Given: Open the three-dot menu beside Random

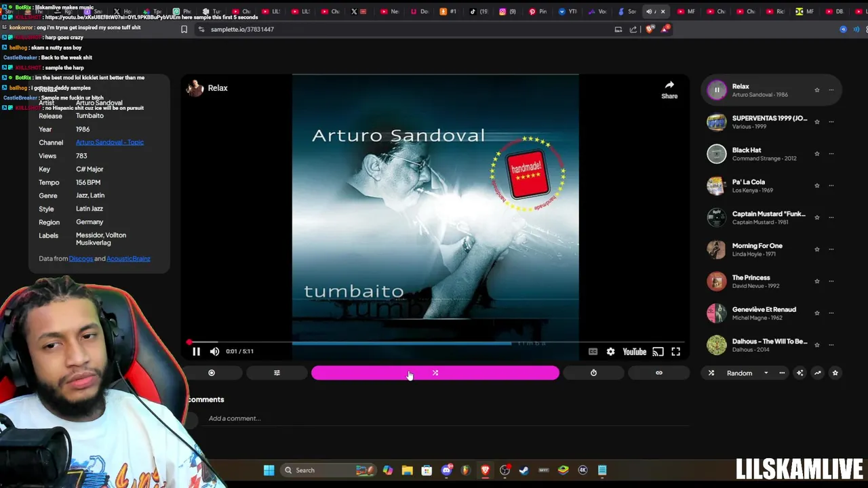Looking at the screenshot, I should pyautogui.click(x=782, y=373).
